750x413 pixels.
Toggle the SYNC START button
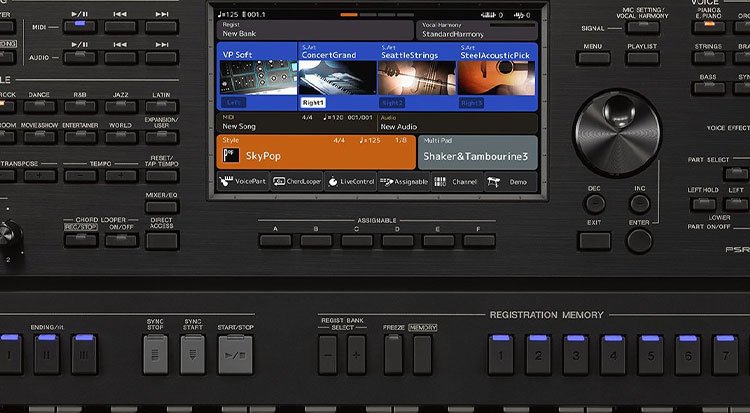(x=193, y=355)
